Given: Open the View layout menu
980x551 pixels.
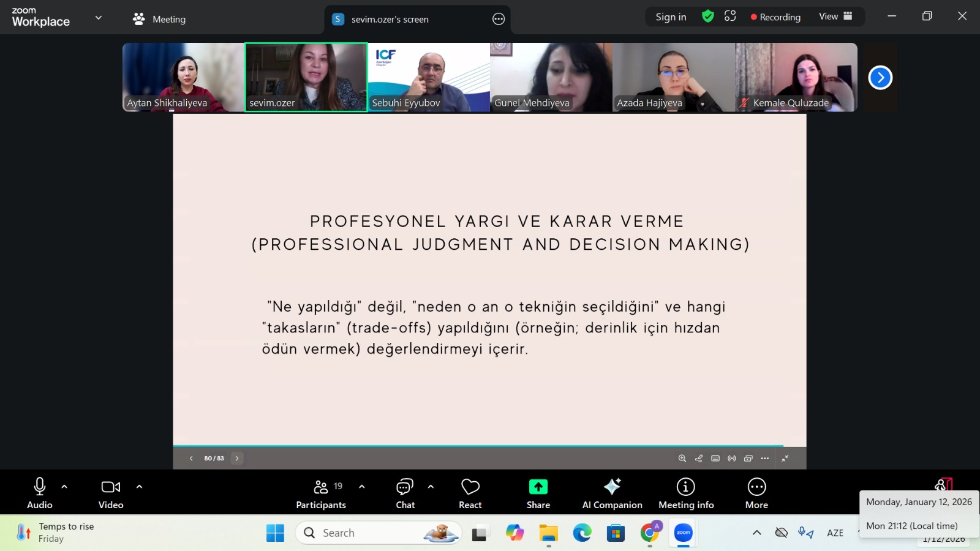Looking at the screenshot, I should [835, 17].
